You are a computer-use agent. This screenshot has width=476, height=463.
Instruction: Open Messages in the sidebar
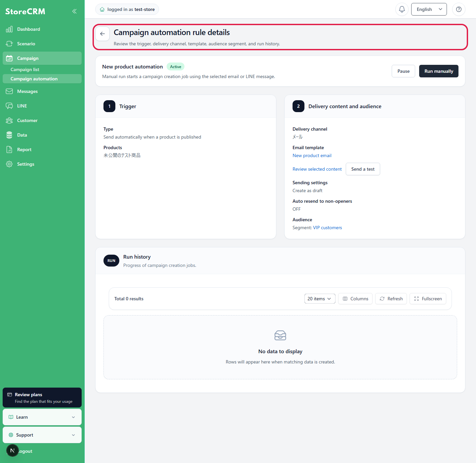pos(42,91)
